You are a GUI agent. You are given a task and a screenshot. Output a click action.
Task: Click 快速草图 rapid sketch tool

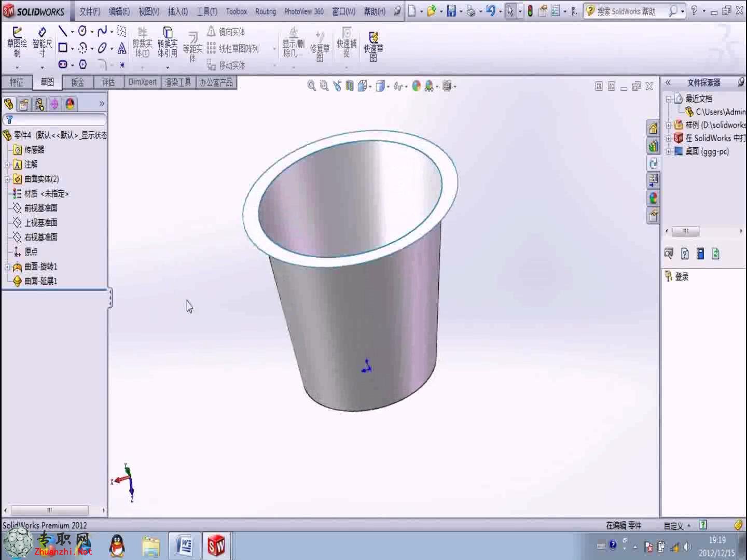click(374, 46)
